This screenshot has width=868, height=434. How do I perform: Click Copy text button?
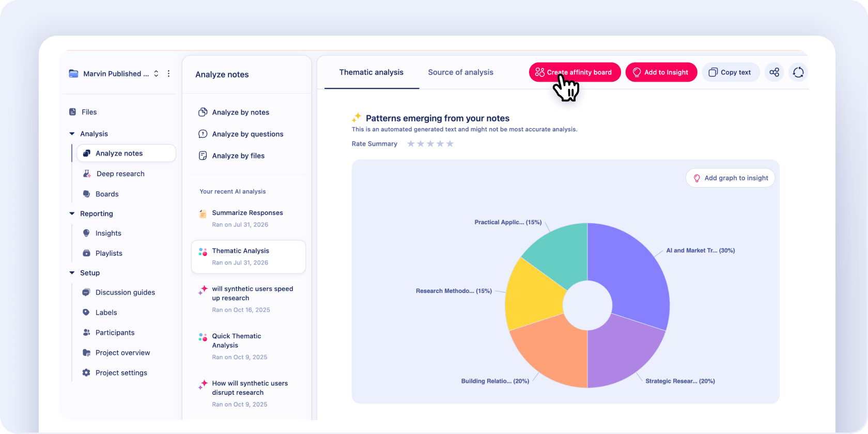click(731, 72)
